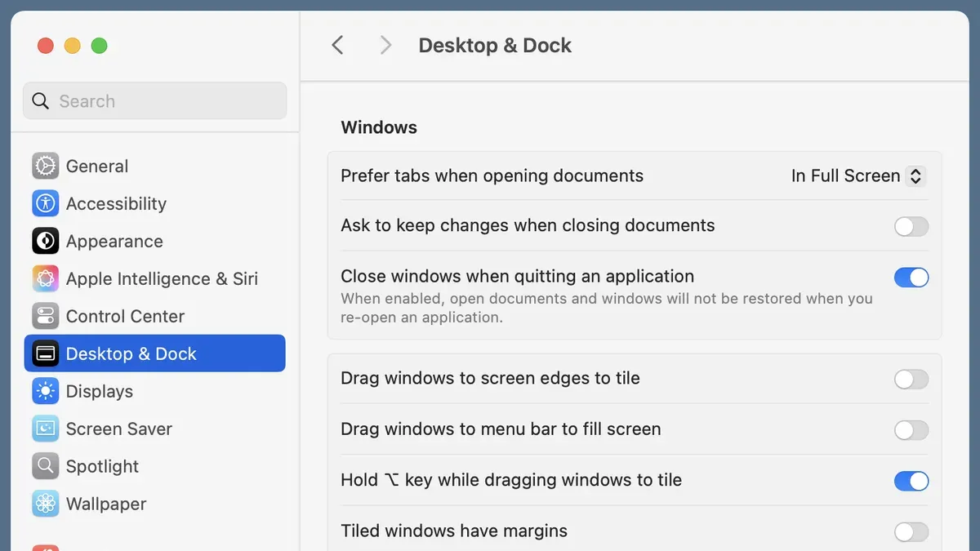Click the Desktop & Dock title text
This screenshot has height=551, width=980.
click(495, 46)
